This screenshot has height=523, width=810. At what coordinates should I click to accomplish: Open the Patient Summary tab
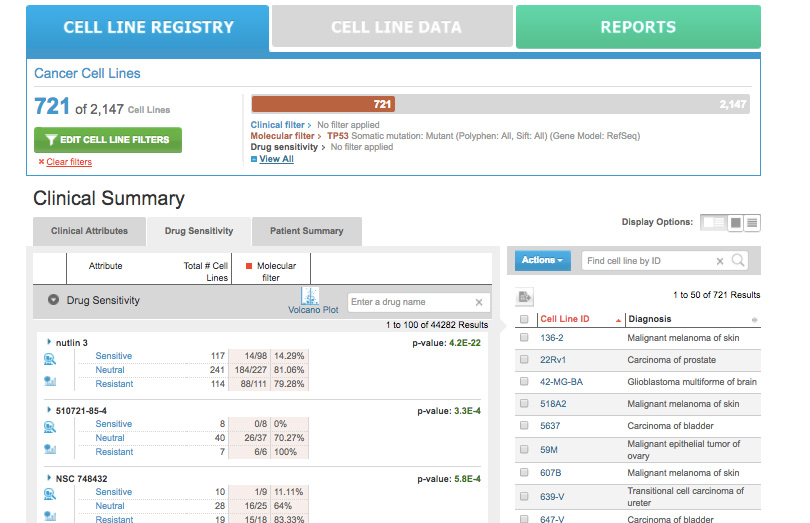[x=306, y=231]
